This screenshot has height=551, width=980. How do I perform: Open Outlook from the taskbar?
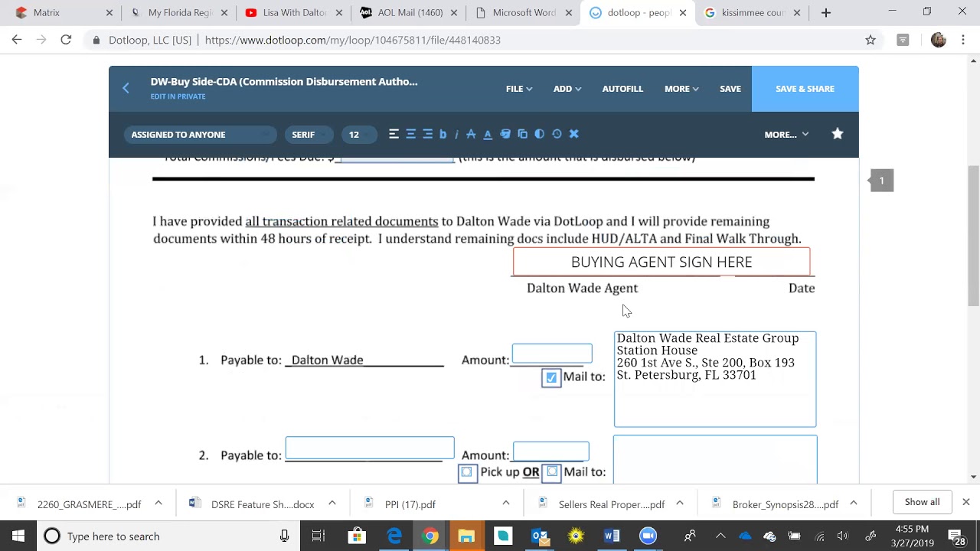pyautogui.click(x=539, y=536)
